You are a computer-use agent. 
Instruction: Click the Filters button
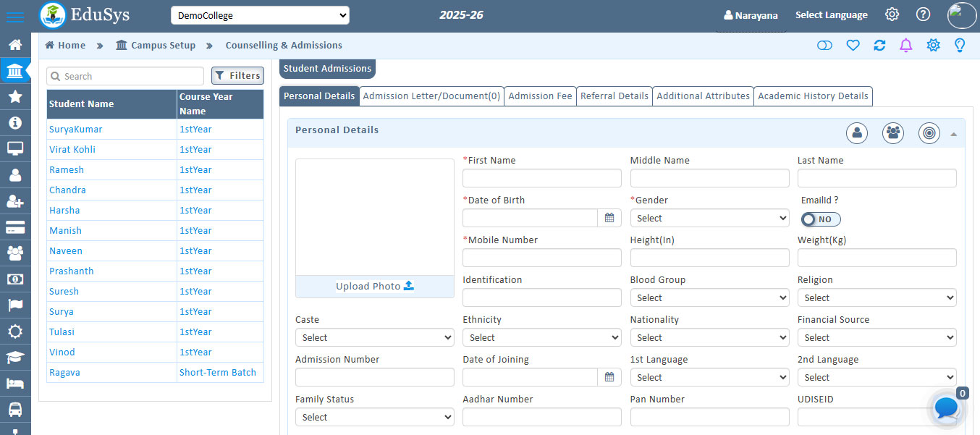click(x=237, y=76)
